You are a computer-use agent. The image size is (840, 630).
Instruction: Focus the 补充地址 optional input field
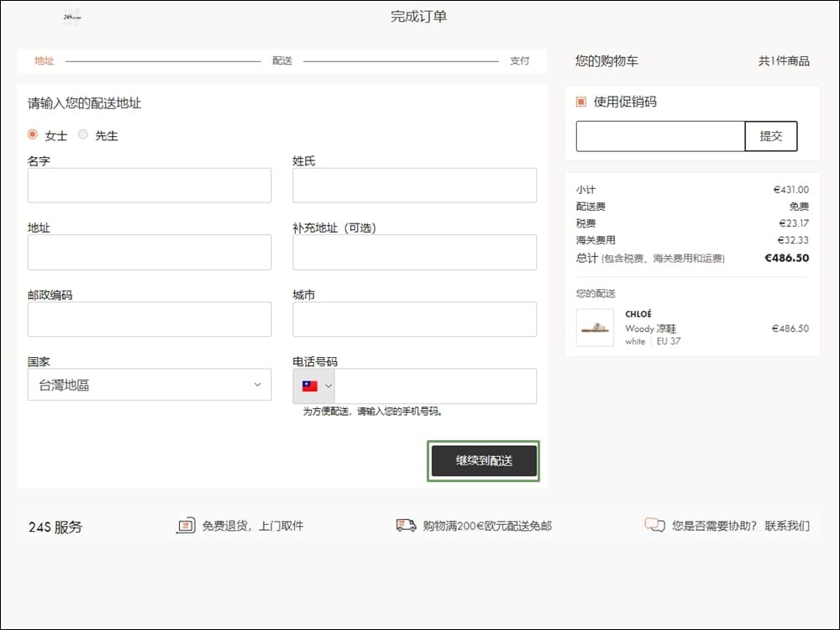(x=415, y=252)
